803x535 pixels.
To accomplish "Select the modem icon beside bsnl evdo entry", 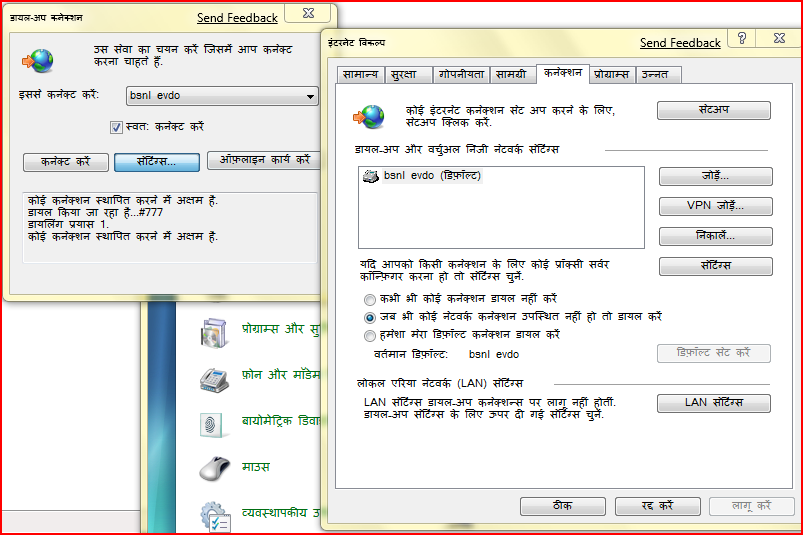I will tap(370, 177).
